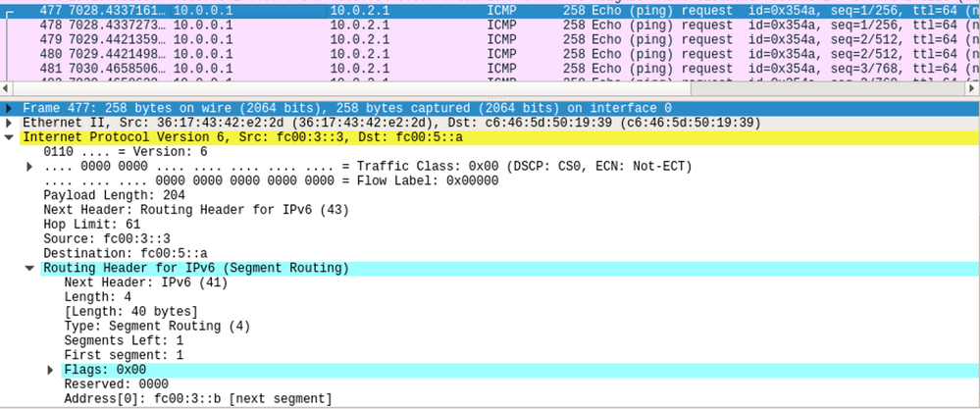Image resolution: width=980 pixels, height=409 pixels.
Task: Expand the Traffic Class field
Action: pos(29,167)
